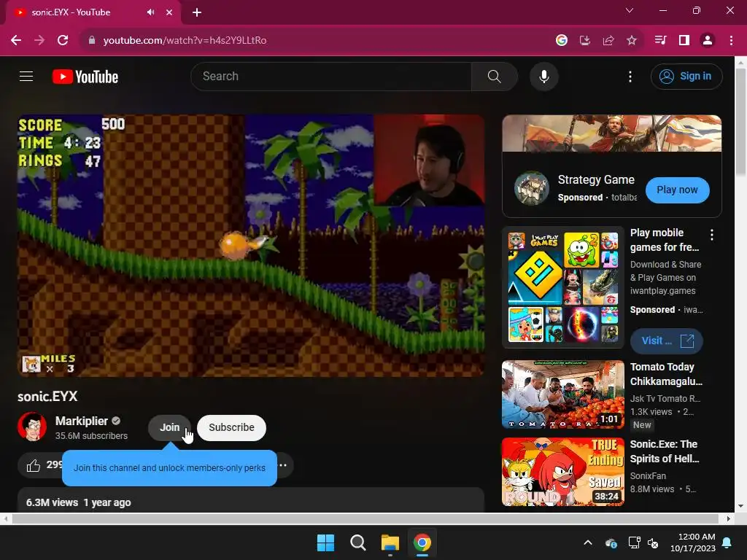Go forward with the browser forward arrow
This screenshot has height=560, width=747.
39,41
